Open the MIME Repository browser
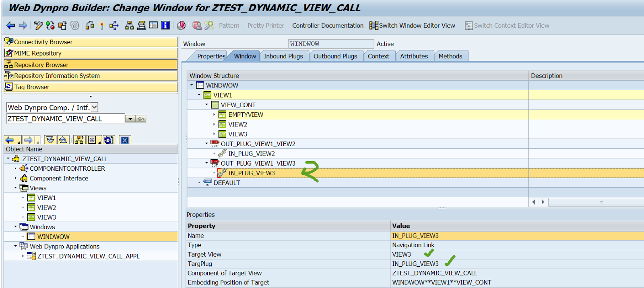This screenshot has width=644, height=288. pyautogui.click(x=38, y=53)
